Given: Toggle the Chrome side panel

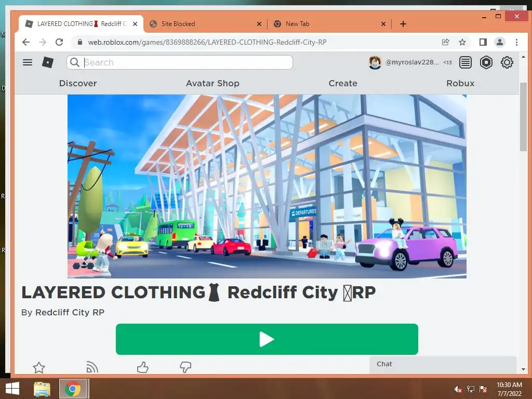Looking at the screenshot, I should (483, 42).
